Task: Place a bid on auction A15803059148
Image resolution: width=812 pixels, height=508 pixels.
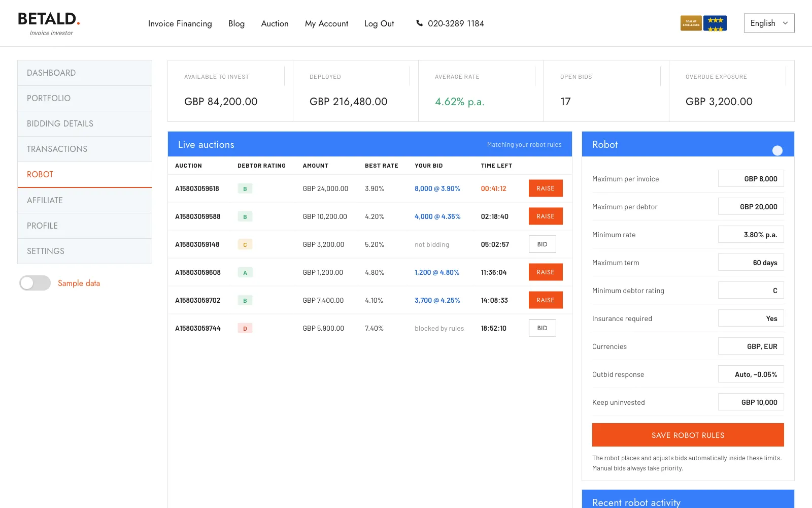Action: pyautogui.click(x=542, y=244)
